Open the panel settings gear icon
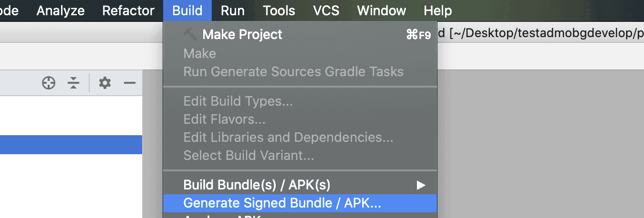The width and height of the screenshot is (644, 218). [105, 83]
